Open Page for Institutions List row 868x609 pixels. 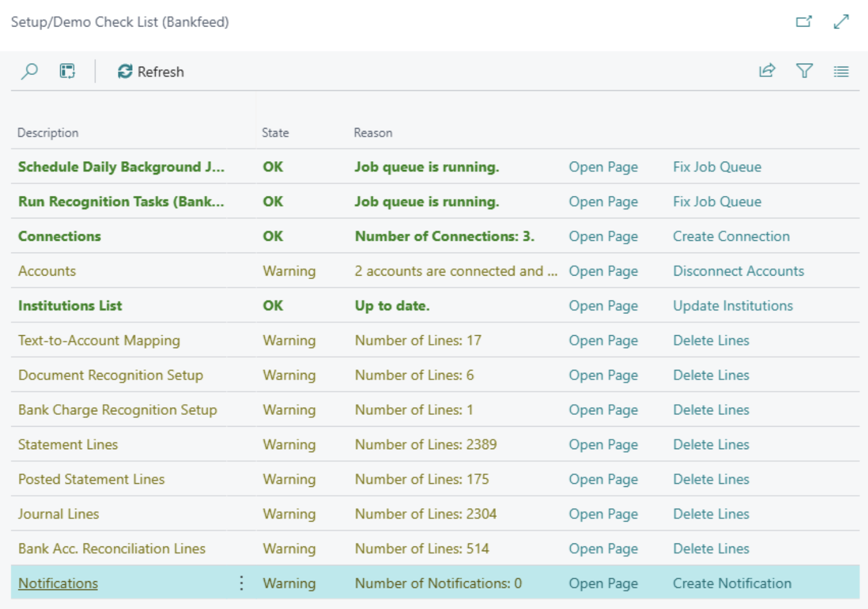pyautogui.click(x=603, y=306)
